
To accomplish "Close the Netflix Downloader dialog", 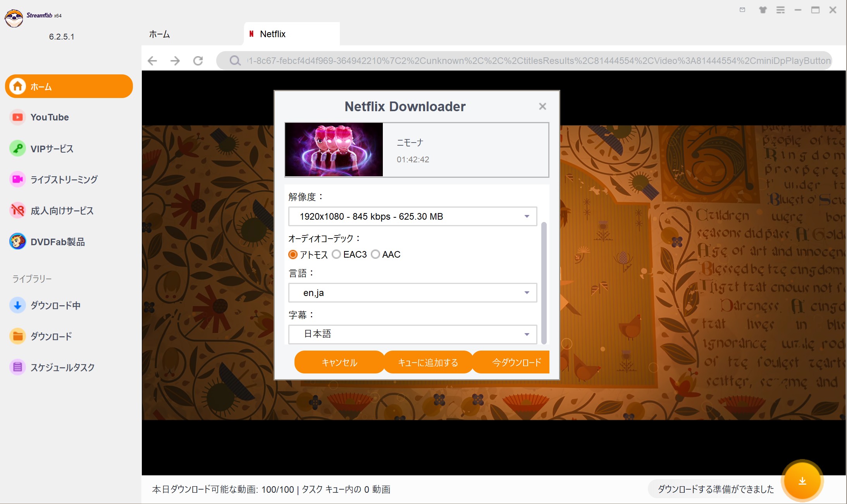I will point(542,106).
